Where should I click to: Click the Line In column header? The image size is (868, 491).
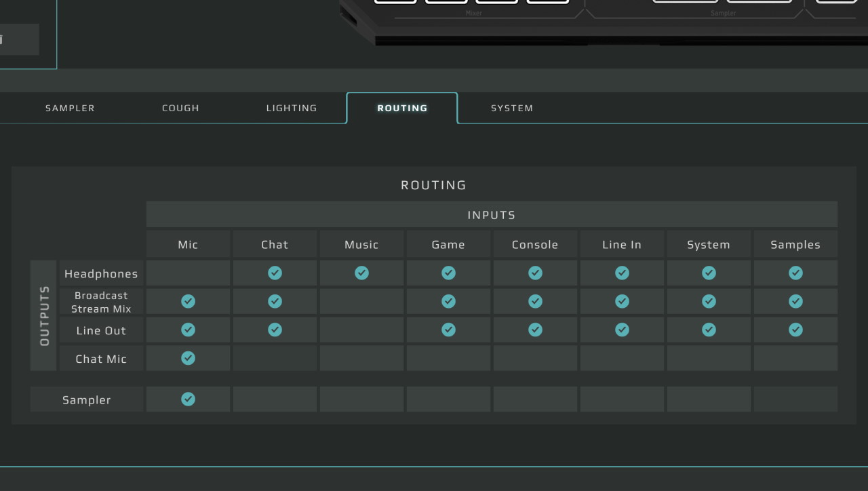tap(622, 244)
